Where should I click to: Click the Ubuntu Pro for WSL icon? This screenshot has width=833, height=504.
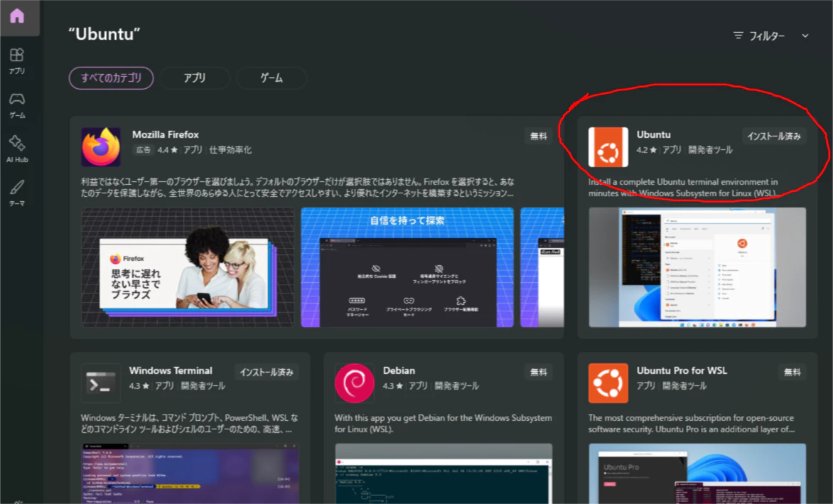pyautogui.click(x=608, y=383)
